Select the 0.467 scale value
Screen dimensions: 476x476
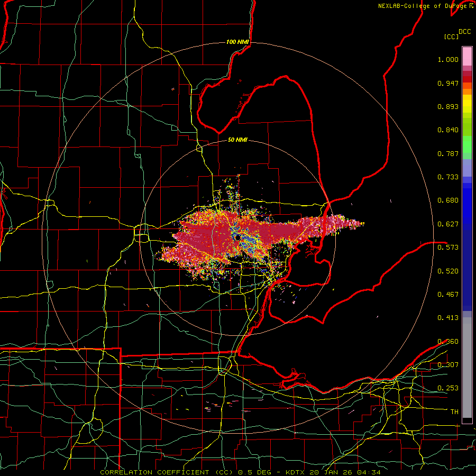point(448,295)
